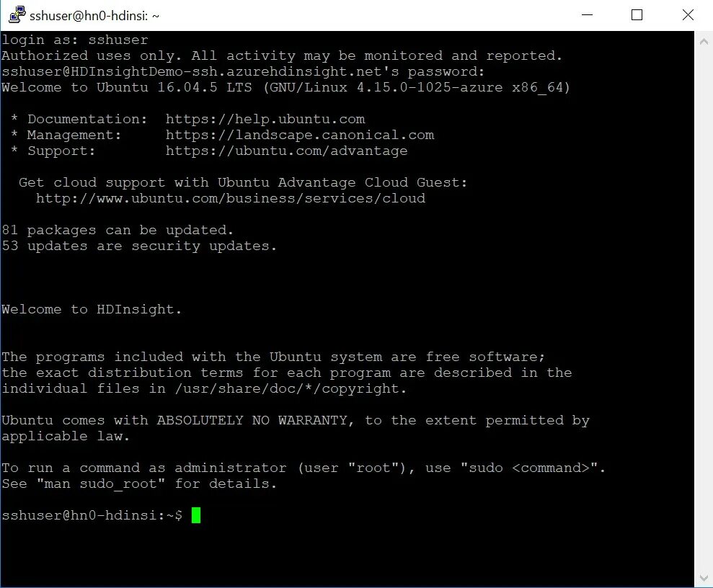Click the https://landscape.canonical.com URL text

click(300, 135)
